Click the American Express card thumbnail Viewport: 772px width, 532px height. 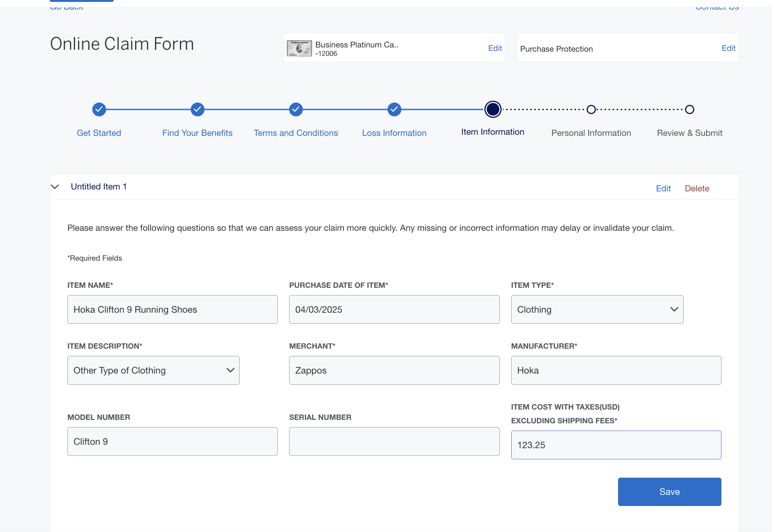[x=299, y=48]
